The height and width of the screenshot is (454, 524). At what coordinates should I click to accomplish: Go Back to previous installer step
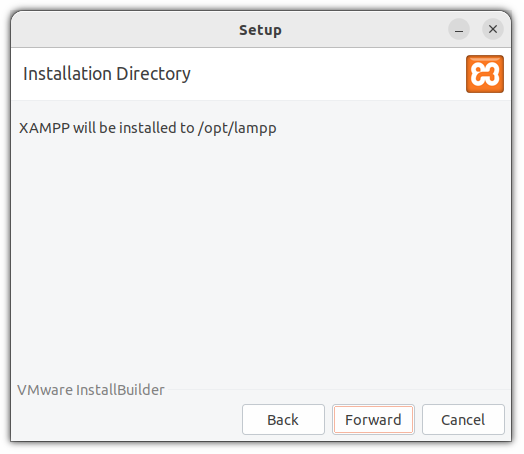(285, 422)
